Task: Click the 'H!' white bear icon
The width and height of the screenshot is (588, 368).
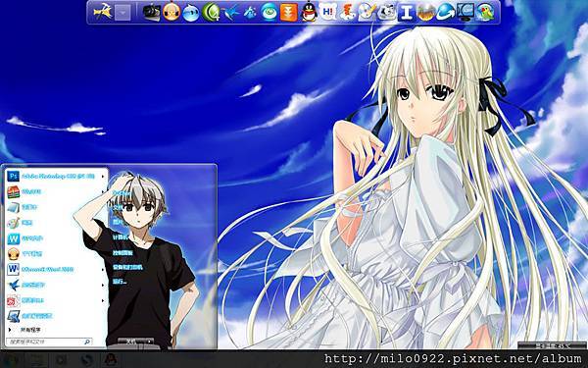Action: (327, 13)
